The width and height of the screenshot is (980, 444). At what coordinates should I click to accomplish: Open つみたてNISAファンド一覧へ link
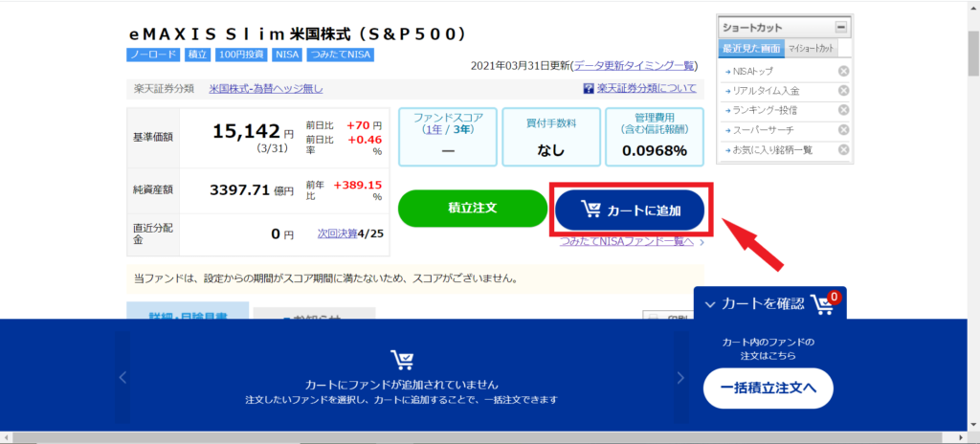point(626,241)
